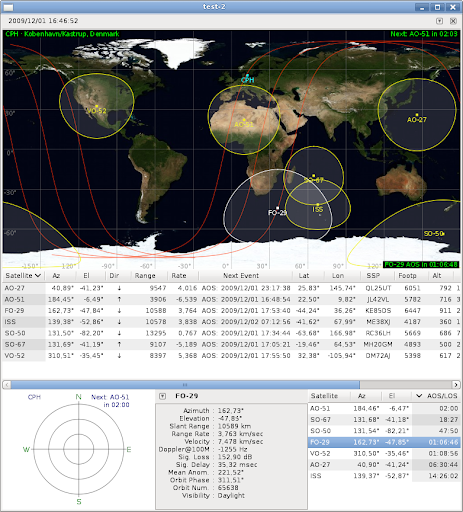Select the SO-67 row in main satellite list

pyautogui.click(x=231, y=344)
